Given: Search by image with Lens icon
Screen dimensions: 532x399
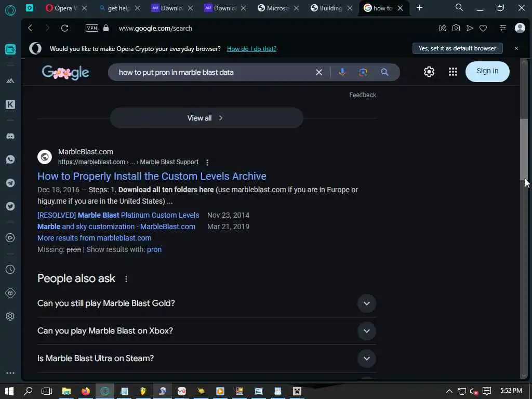Looking at the screenshot, I should (x=363, y=72).
